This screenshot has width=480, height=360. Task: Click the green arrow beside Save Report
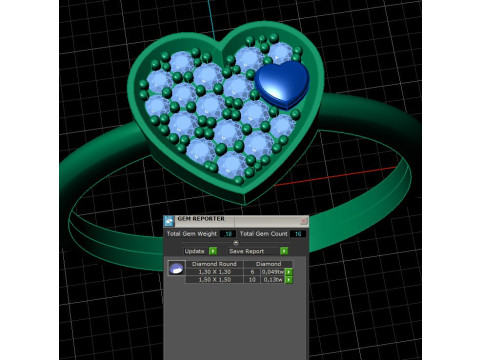(284, 251)
